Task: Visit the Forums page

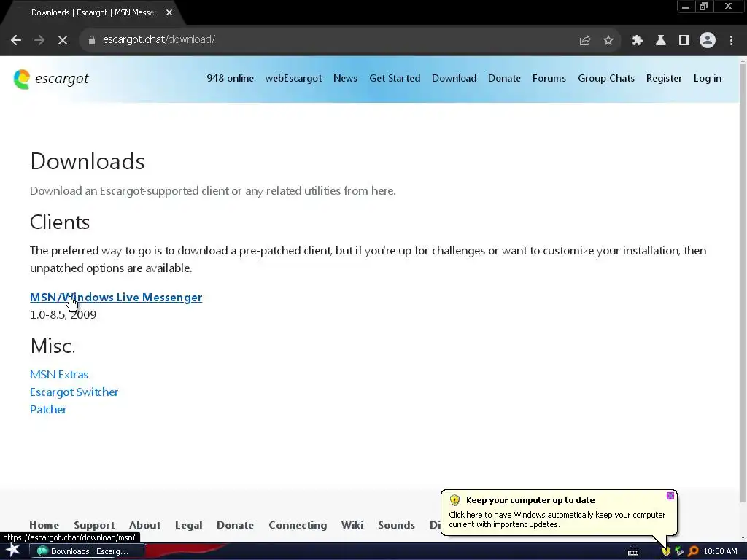Action: 549,78
